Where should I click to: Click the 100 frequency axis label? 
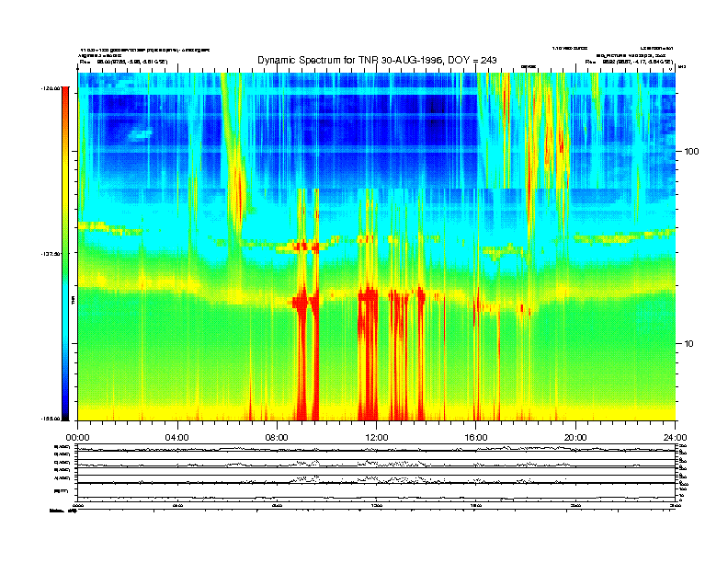click(x=691, y=152)
